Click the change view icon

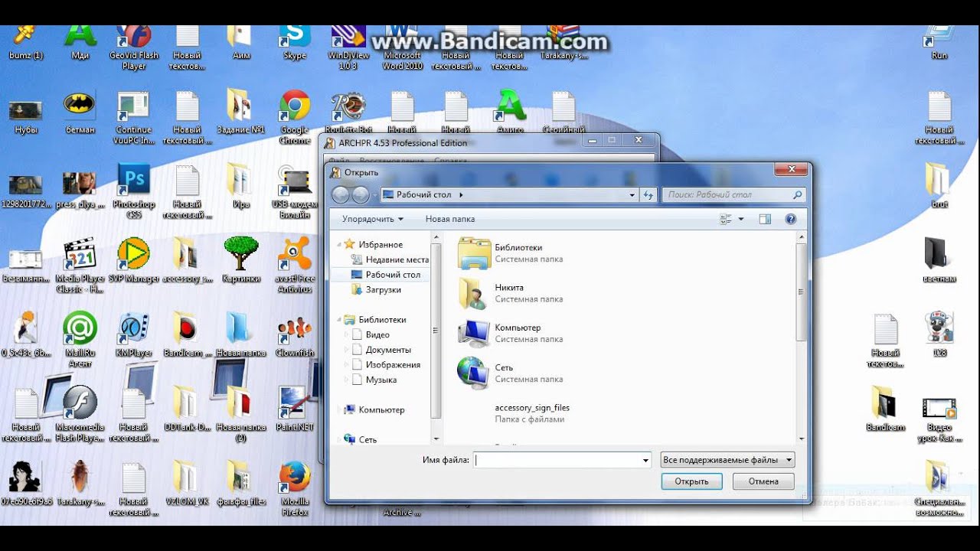click(x=726, y=219)
